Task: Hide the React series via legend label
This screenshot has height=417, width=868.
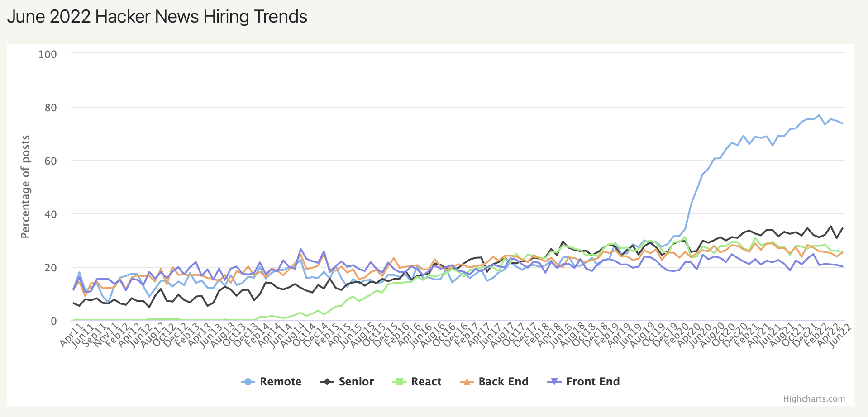Action: click(x=426, y=382)
